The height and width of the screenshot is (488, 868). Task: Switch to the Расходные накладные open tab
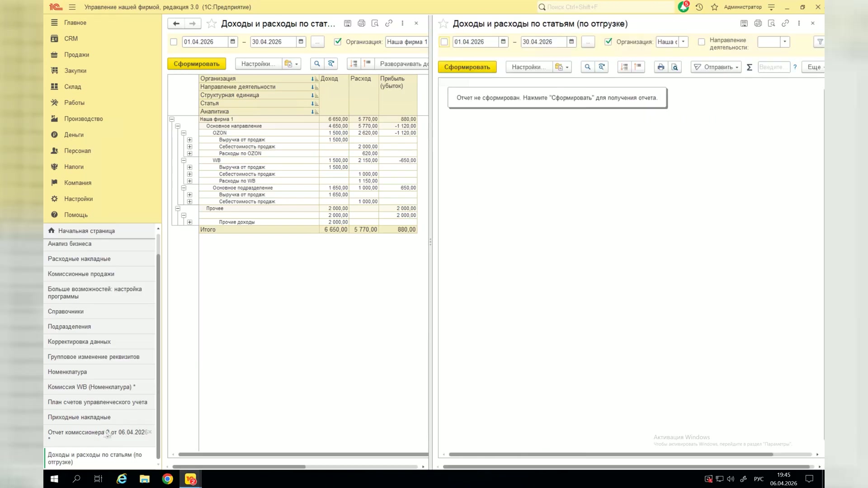click(99, 259)
